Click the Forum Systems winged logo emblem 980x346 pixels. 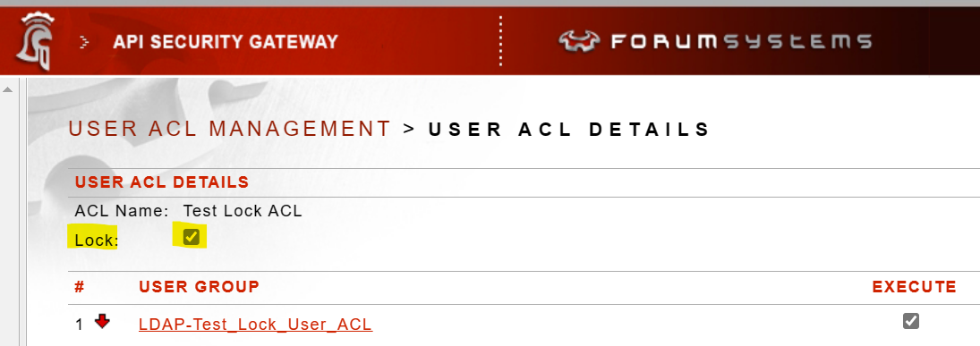click(x=579, y=41)
